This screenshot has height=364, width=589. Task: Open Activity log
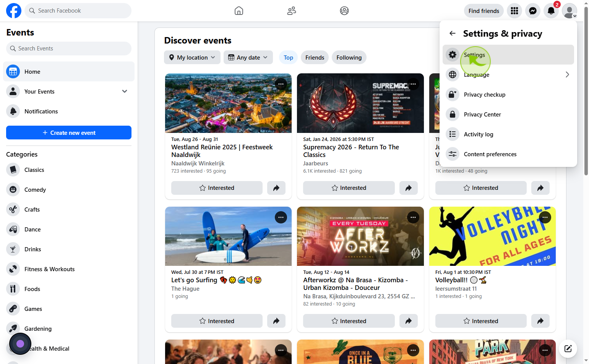pos(508,134)
